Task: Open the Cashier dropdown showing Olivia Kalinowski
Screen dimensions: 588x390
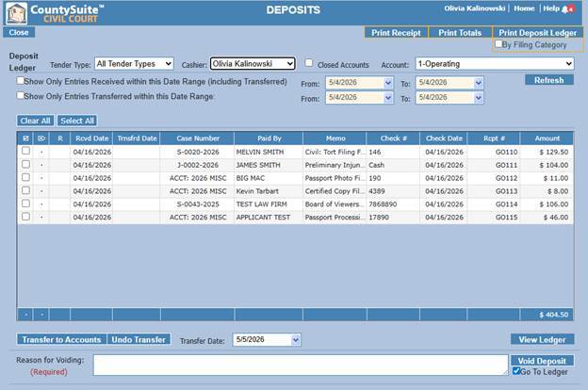Action: click(253, 64)
